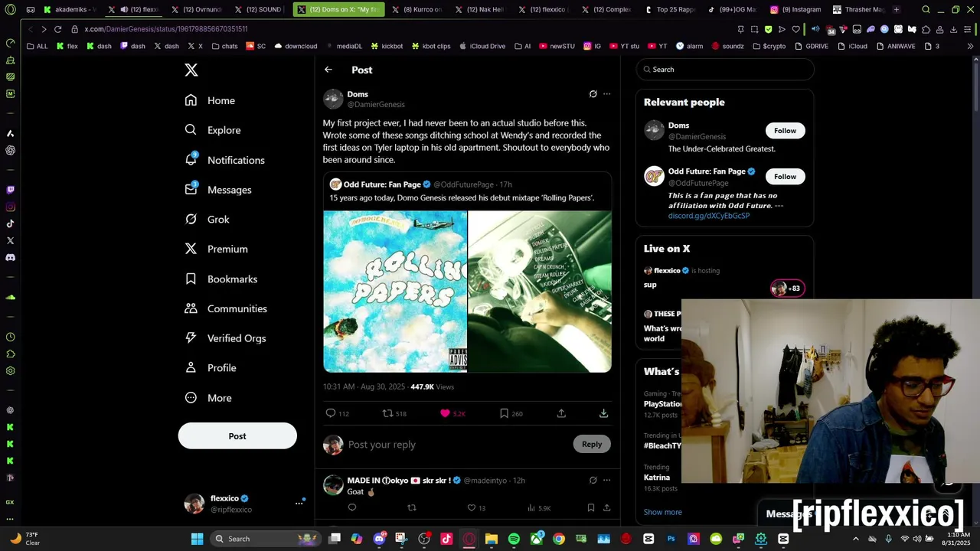Image resolution: width=980 pixels, height=551 pixels.
Task: Toggle bookmark on post with 260 bookmarks
Action: point(504,413)
